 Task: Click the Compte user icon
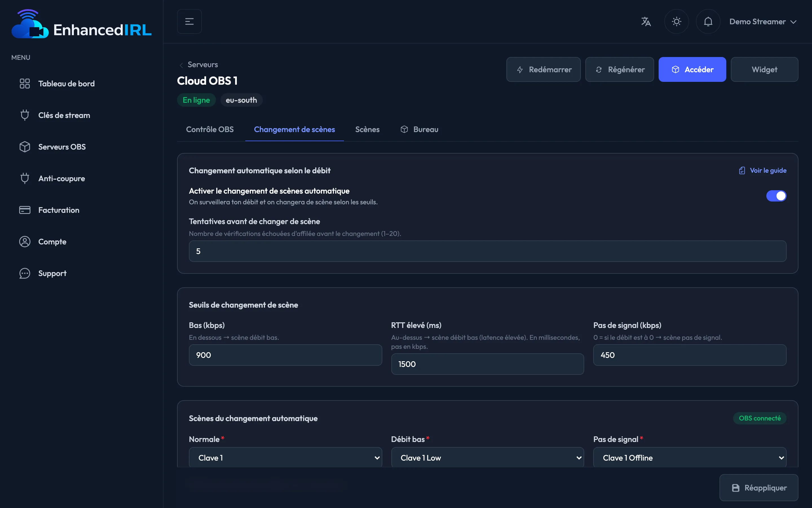(25, 242)
